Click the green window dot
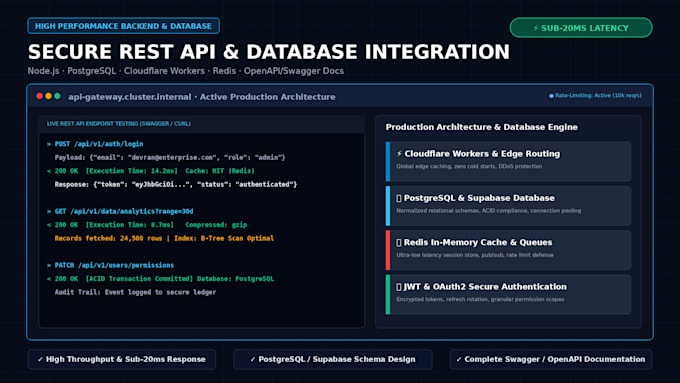The height and width of the screenshot is (383, 680). (x=57, y=96)
